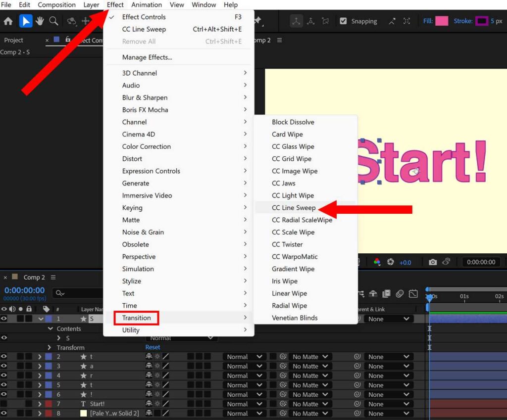Open the pink Fill color swatch
This screenshot has width=507, height=420.
pyautogui.click(x=442, y=21)
